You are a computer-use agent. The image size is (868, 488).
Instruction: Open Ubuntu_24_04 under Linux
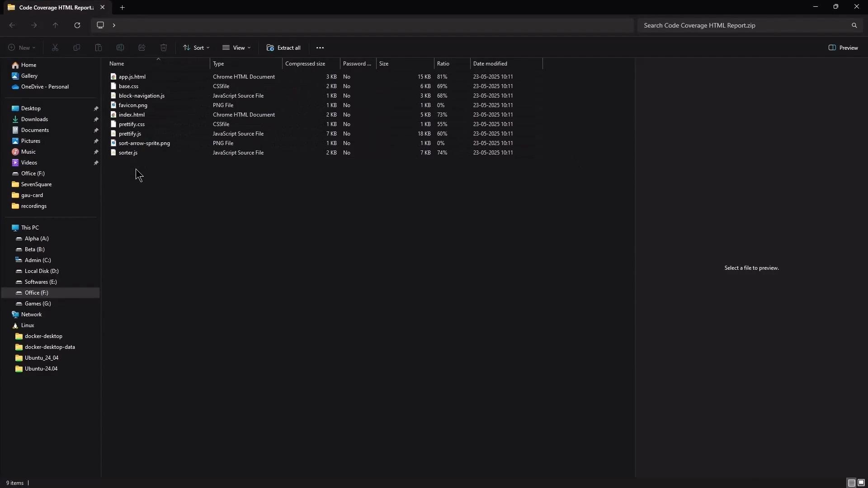pyautogui.click(x=41, y=358)
